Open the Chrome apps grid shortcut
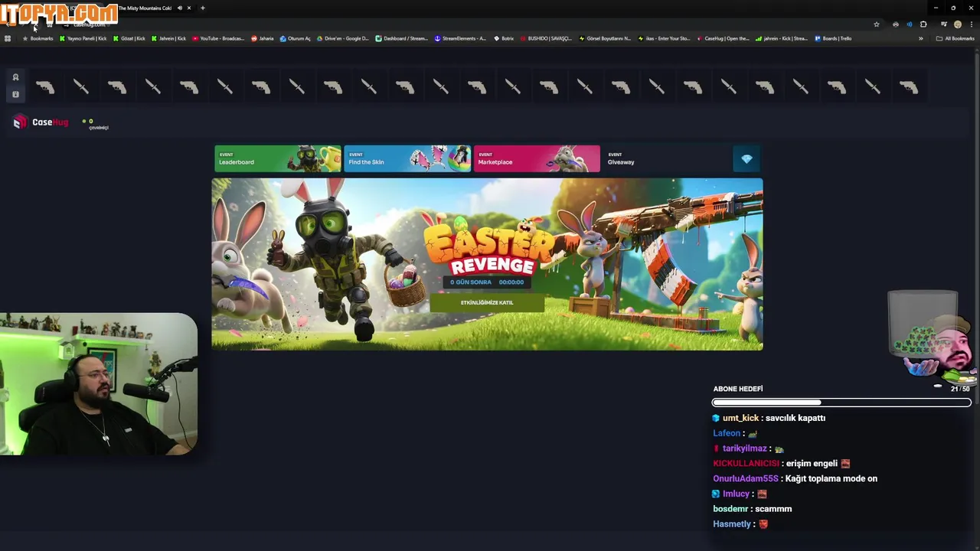Image resolution: width=980 pixels, height=551 pixels. 8,38
